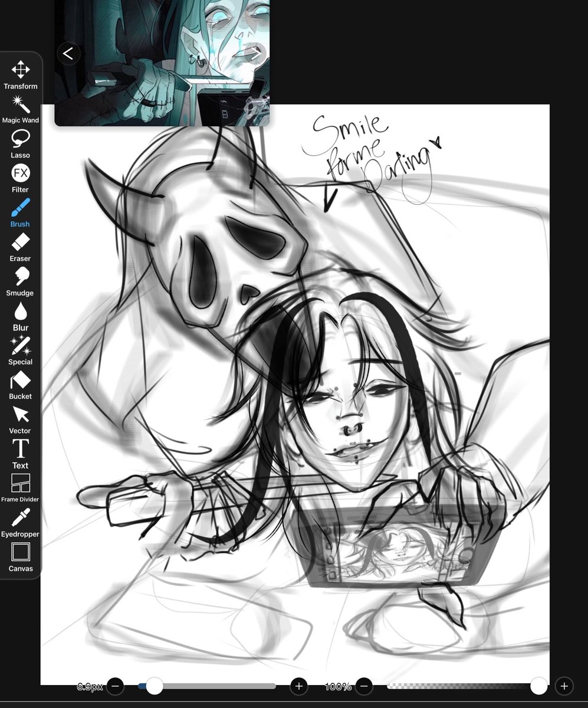
Task: Open the Canvas settings tool
Action: [x=21, y=558]
